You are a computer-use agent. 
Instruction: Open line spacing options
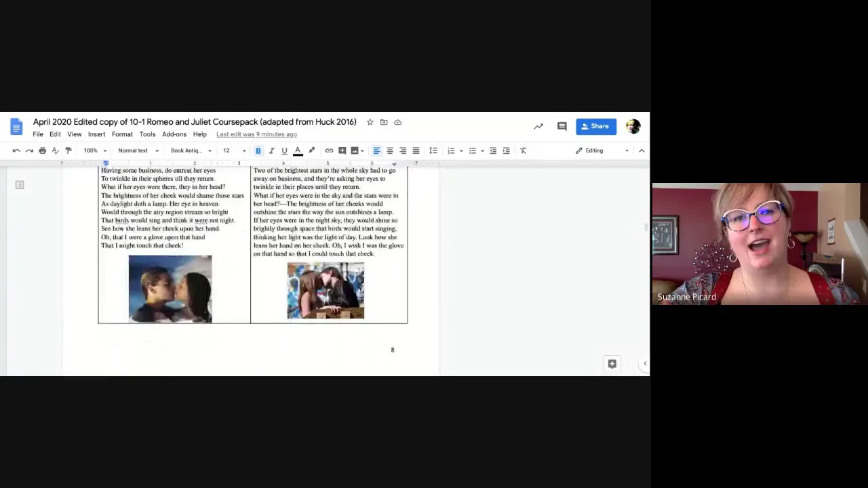tap(433, 150)
